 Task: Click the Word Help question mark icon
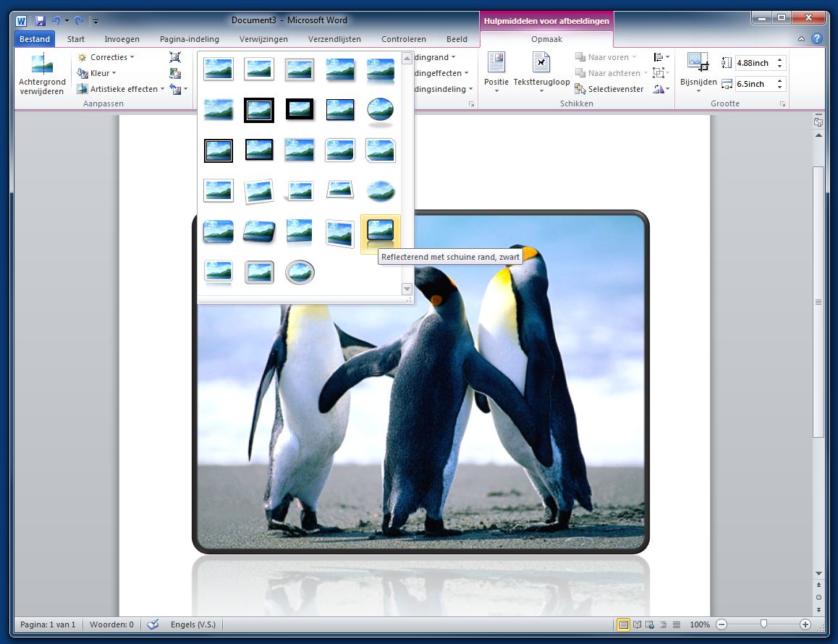tap(816, 38)
